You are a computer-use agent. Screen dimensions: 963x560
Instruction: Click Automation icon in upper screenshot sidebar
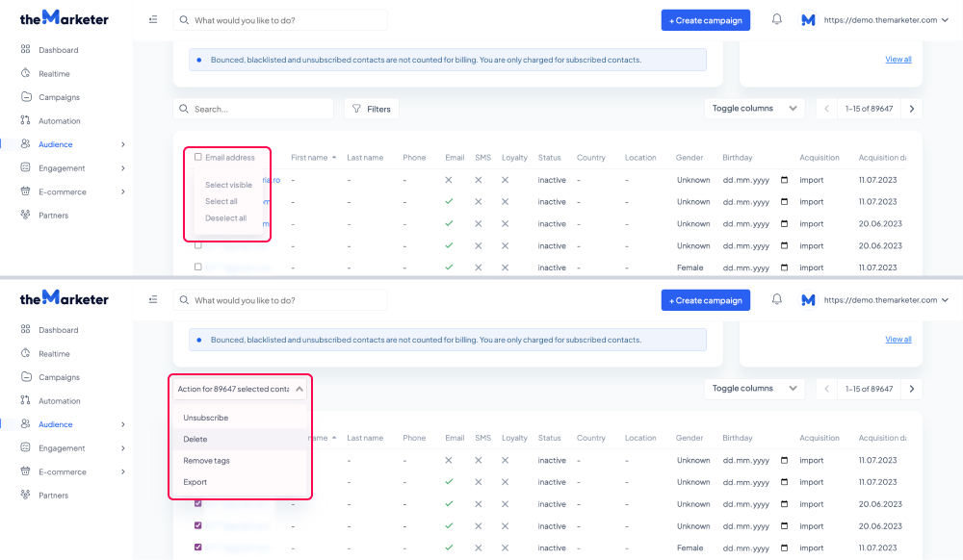coord(25,120)
